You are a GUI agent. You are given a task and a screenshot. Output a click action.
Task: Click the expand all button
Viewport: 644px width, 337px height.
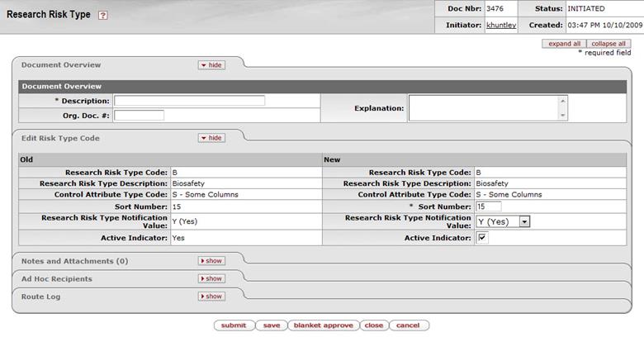click(564, 44)
